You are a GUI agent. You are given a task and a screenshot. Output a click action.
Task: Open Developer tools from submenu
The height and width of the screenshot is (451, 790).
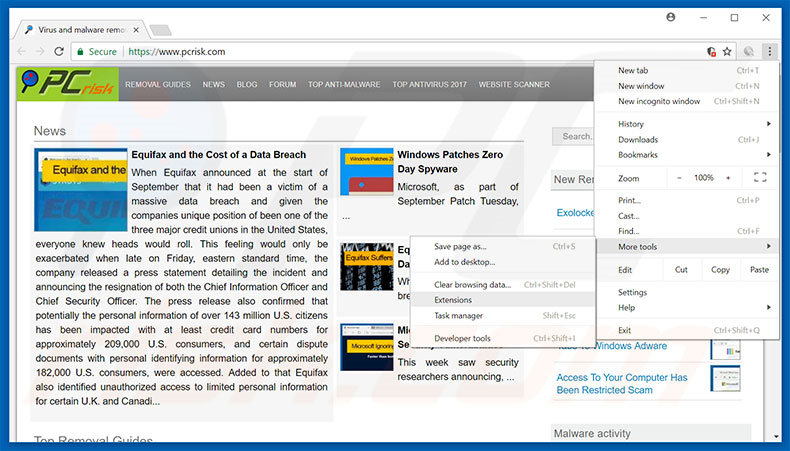point(502,338)
